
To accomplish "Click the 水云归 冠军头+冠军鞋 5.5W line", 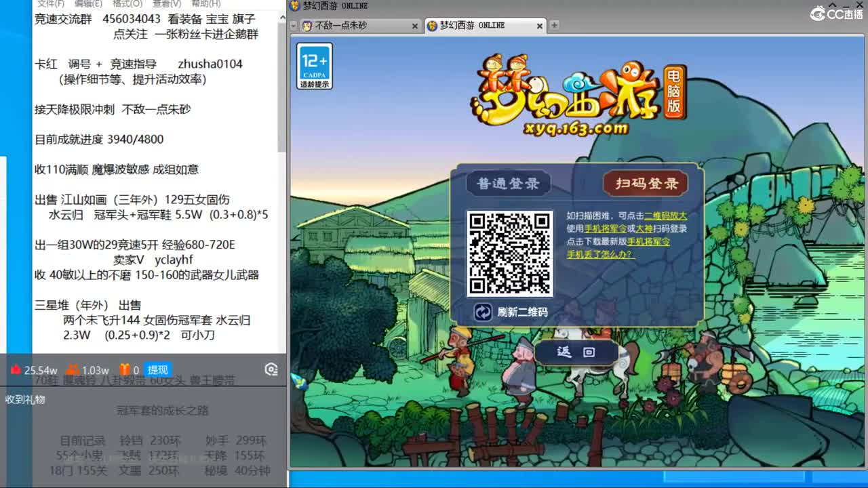I will tap(159, 215).
